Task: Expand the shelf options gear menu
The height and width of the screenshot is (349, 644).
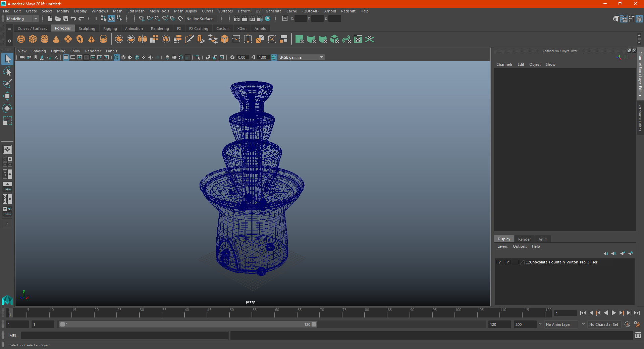Action: point(9,41)
